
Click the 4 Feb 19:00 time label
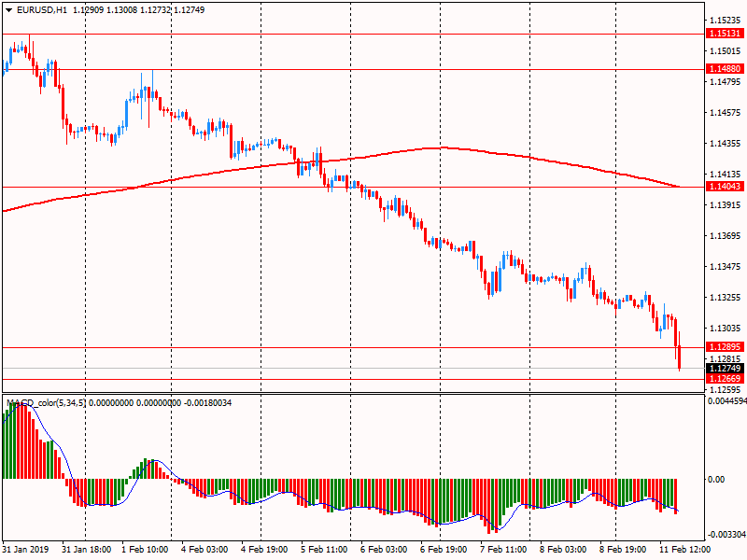264,549
